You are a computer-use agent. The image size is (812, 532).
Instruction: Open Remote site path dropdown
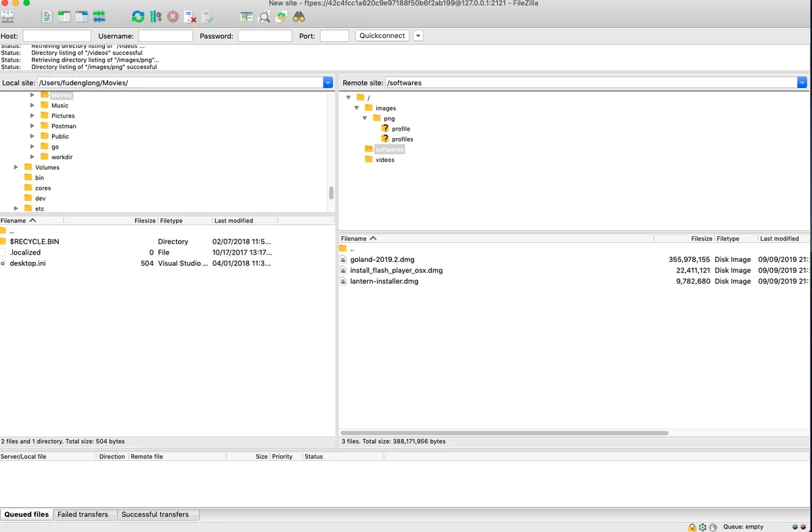(803, 83)
